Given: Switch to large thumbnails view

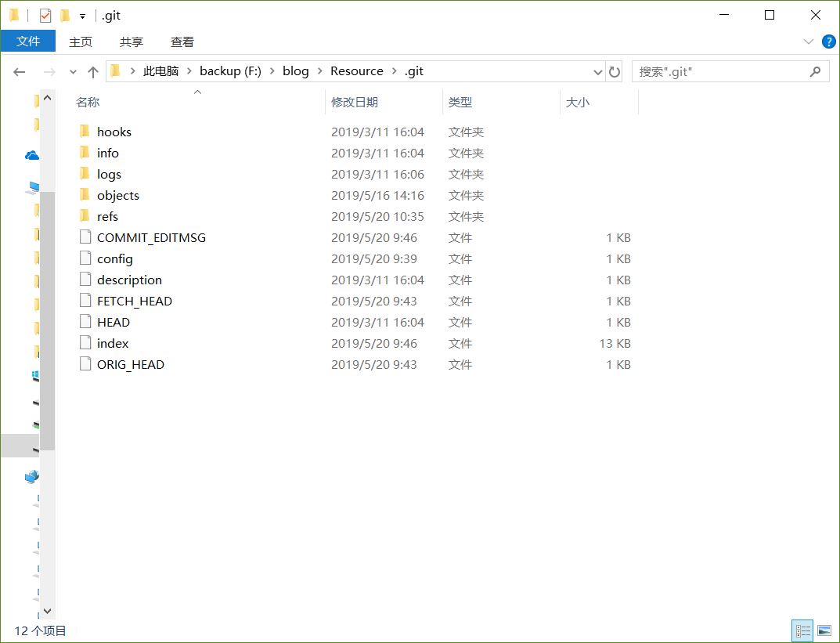Looking at the screenshot, I should [x=824, y=630].
